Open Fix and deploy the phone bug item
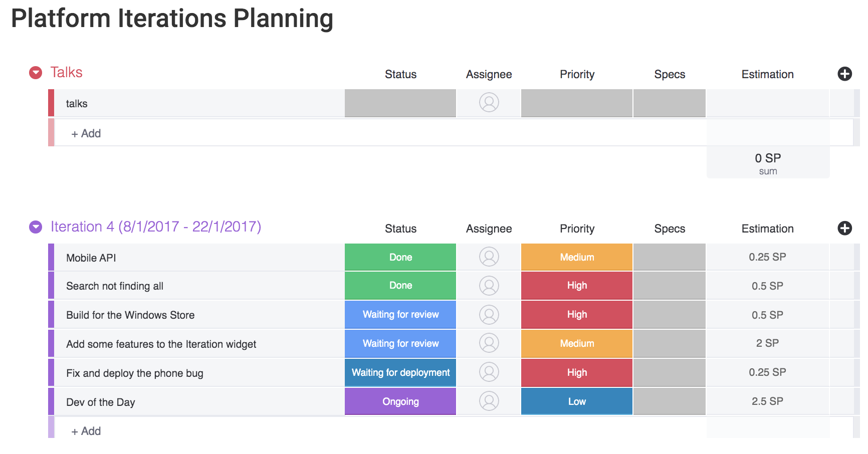This screenshot has height=454, width=868. [x=135, y=373]
